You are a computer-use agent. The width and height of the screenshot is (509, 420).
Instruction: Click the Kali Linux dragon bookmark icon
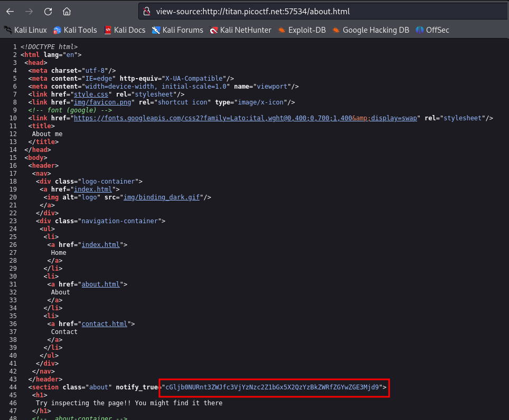[x=8, y=30]
